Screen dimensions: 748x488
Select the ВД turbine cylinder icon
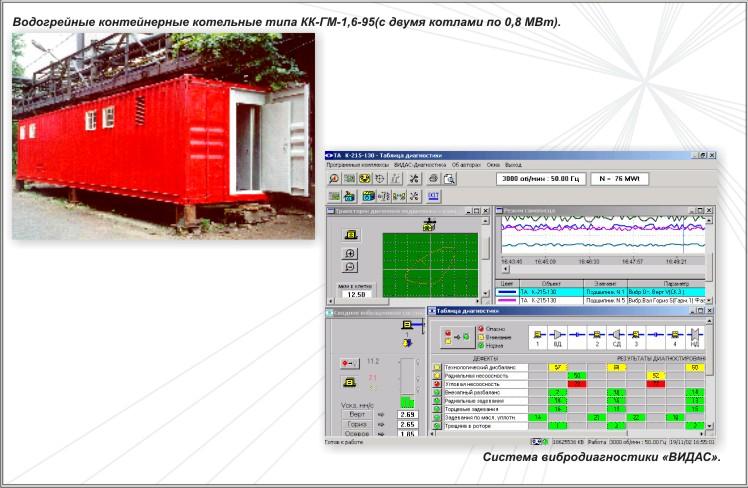point(559,333)
